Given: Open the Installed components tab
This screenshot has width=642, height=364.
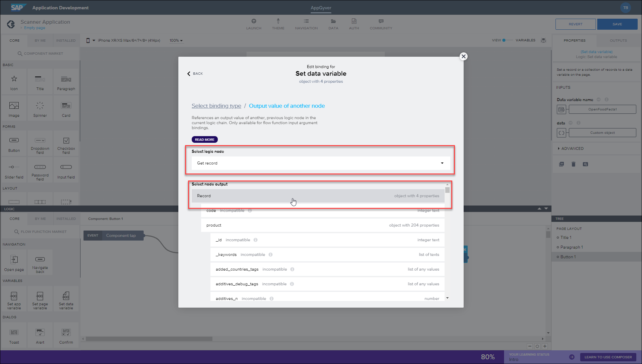Looking at the screenshot, I should [x=66, y=40].
